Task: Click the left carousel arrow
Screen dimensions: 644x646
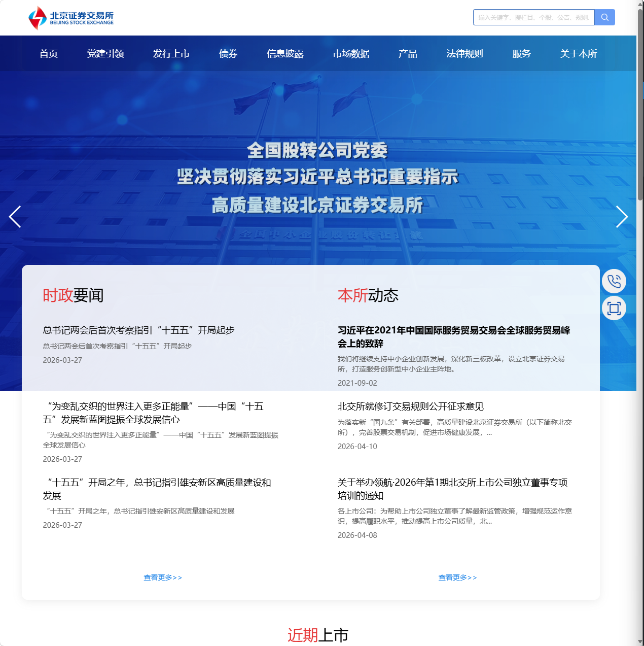Action: (x=15, y=217)
